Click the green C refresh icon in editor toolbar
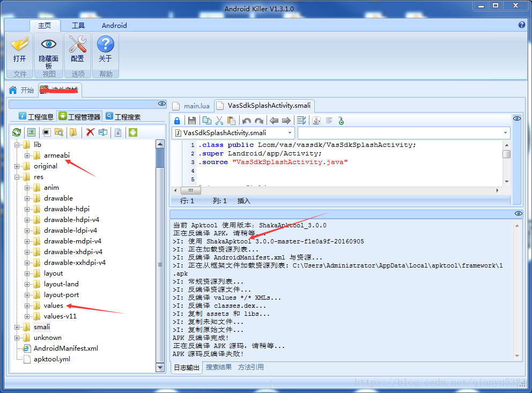 (x=341, y=121)
